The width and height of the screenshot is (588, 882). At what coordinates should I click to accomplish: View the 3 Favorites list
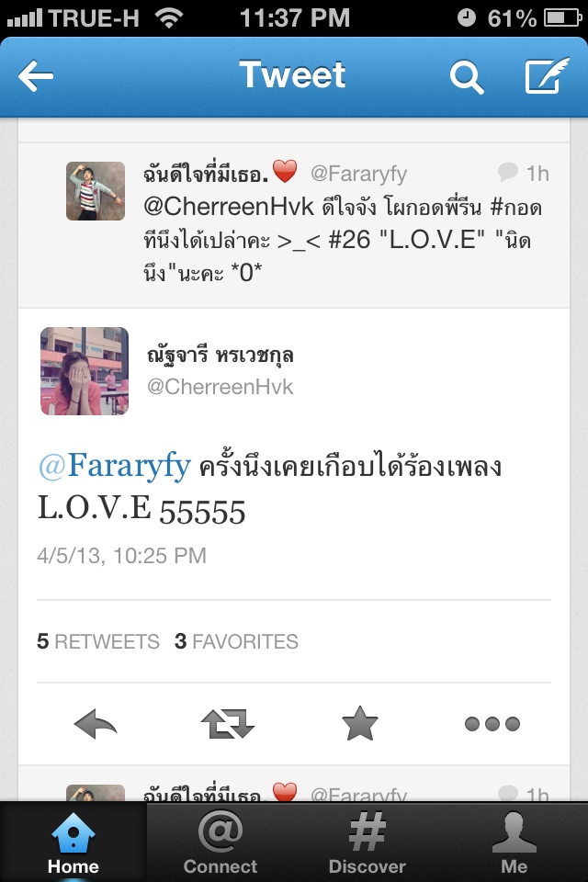coord(236,641)
